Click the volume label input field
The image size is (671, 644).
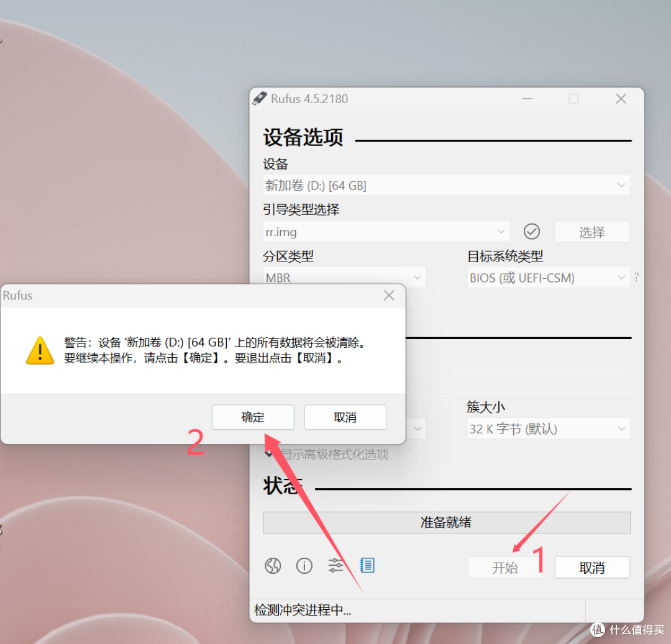point(518,382)
